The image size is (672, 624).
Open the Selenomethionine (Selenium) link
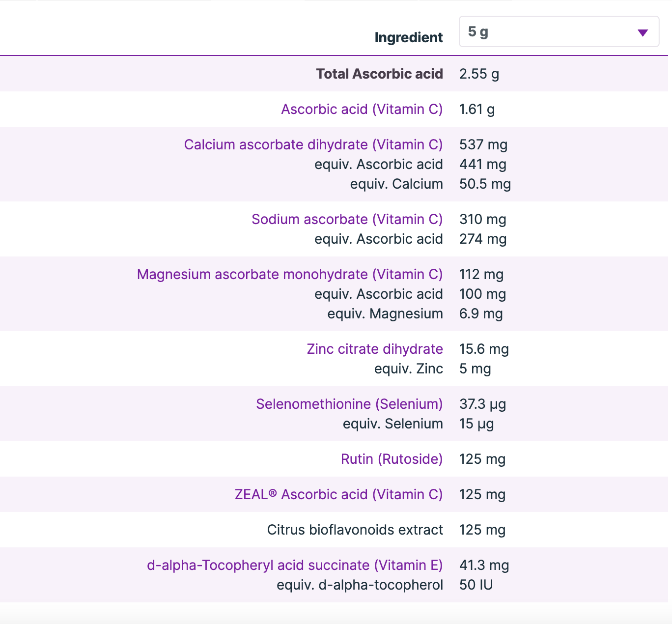point(349,404)
